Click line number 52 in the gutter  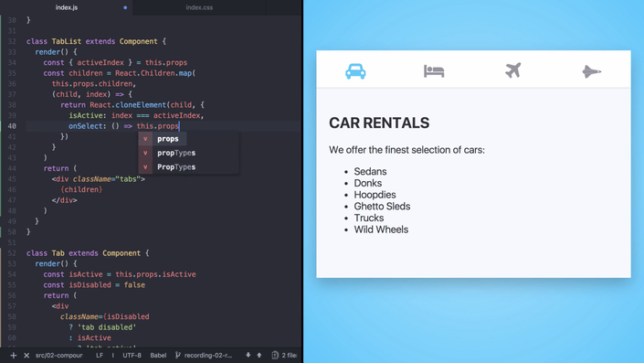tap(12, 253)
